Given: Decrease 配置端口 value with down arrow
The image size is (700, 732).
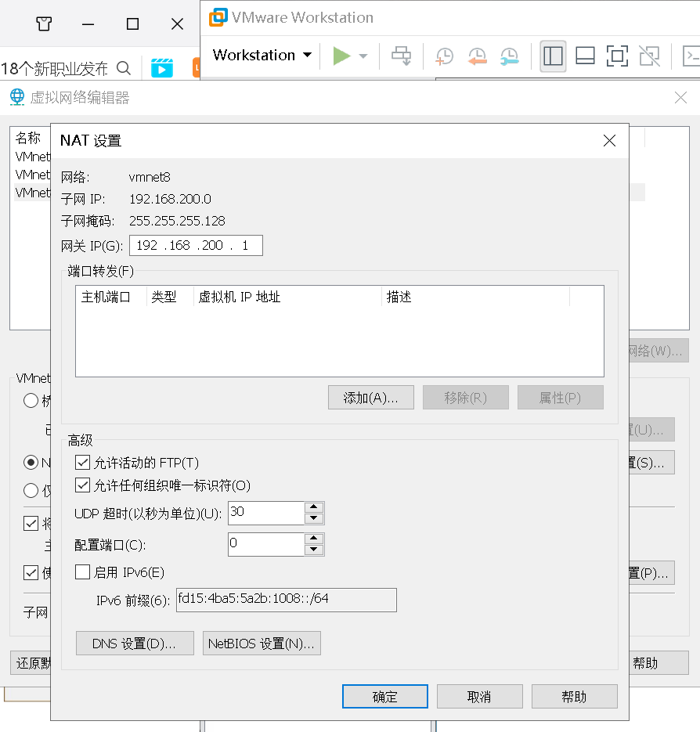Looking at the screenshot, I should click(314, 550).
